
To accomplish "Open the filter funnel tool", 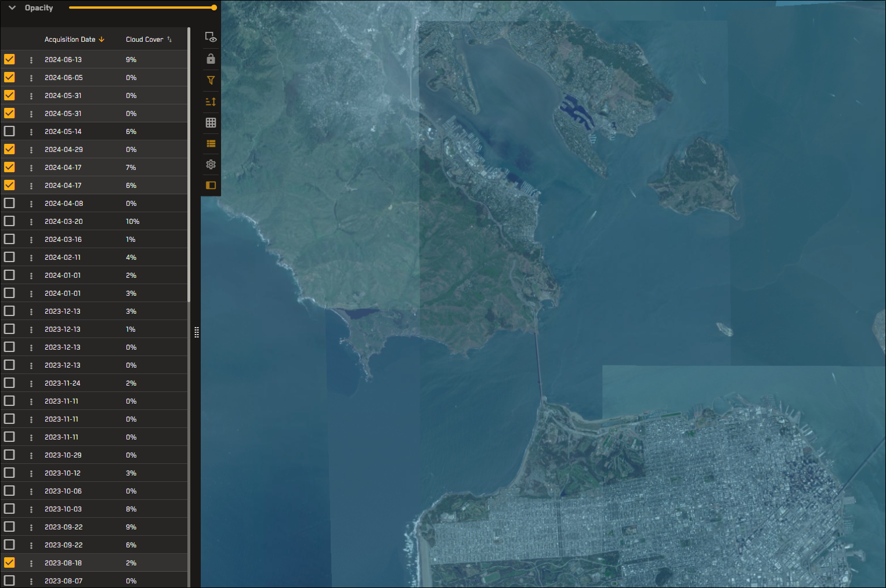I will pyautogui.click(x=211, y=81).
